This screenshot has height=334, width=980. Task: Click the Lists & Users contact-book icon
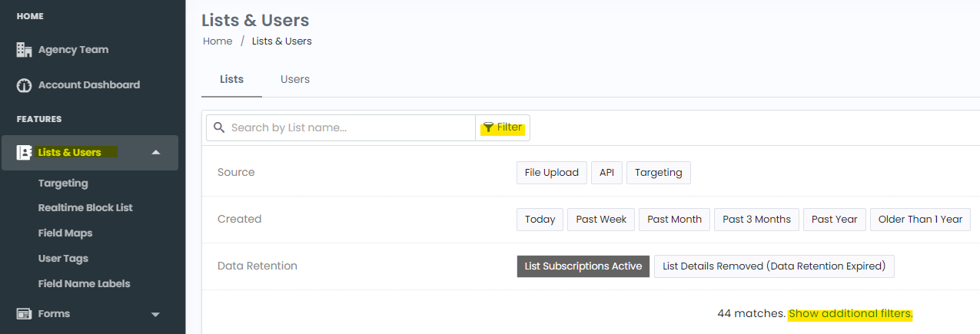pos(24,152)
